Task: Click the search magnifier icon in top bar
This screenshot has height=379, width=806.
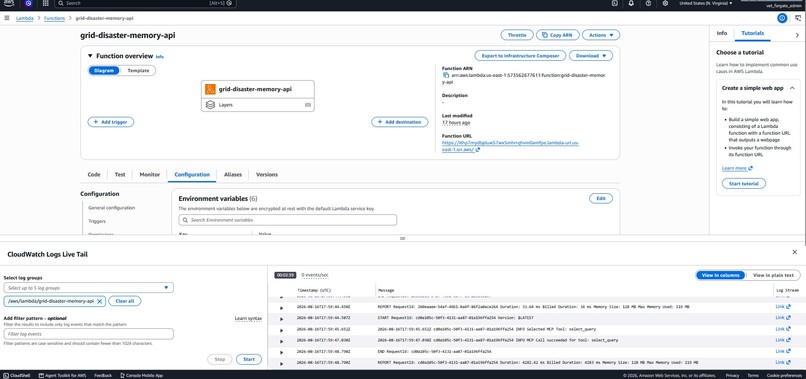Action: point(61,3)
